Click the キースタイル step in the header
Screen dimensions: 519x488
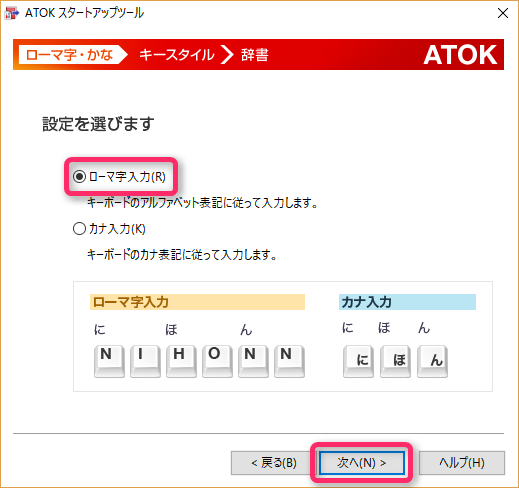pos(176,55)
